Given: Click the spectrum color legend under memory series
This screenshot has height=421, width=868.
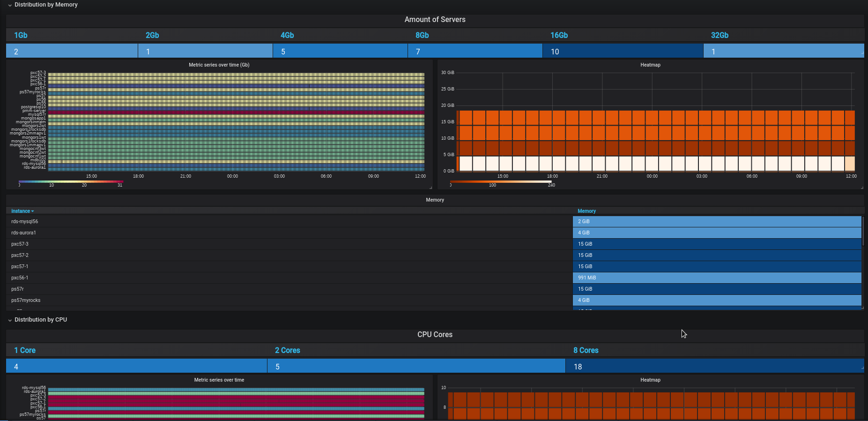Looking at the screenshot, I should pos(71,181).
